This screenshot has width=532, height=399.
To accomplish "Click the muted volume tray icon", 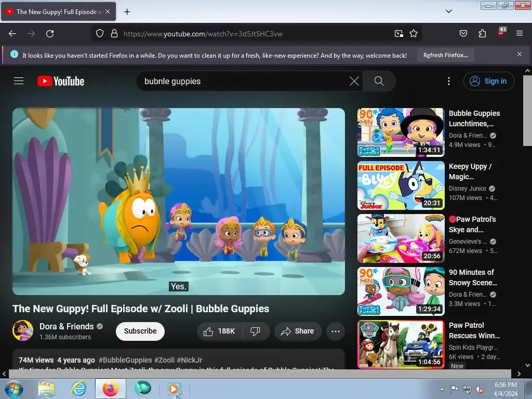I will [x=480, y=389].
